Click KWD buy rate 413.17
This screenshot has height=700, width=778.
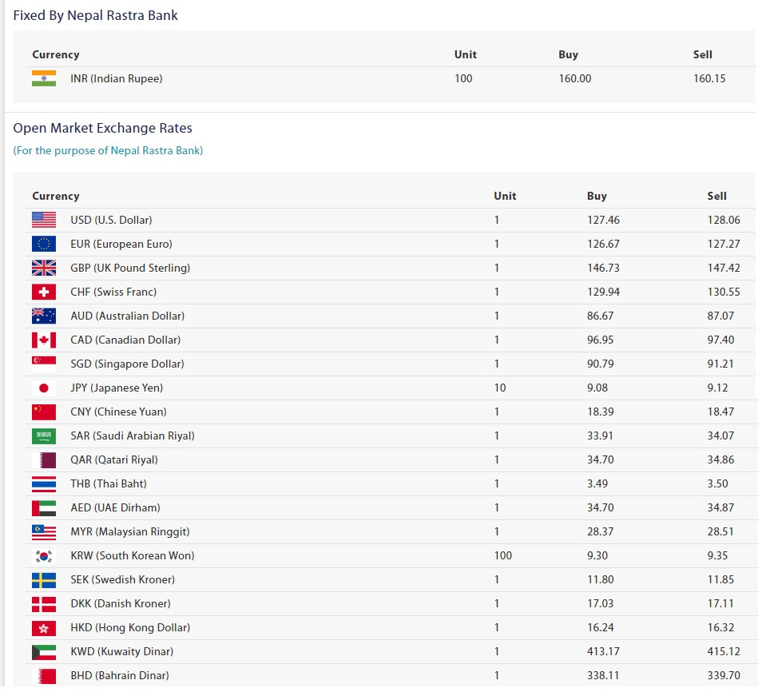[x=603, y=652]
